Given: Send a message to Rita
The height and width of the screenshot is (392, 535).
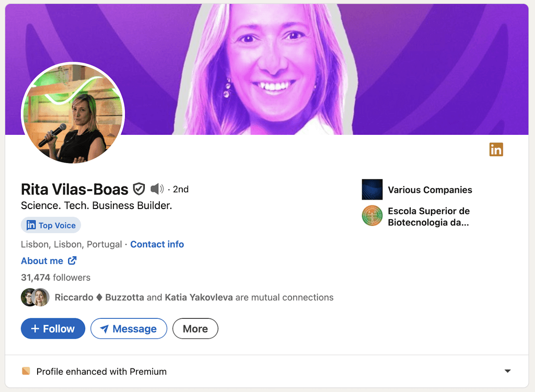Looking at the screenshot, I should (129, 328).
